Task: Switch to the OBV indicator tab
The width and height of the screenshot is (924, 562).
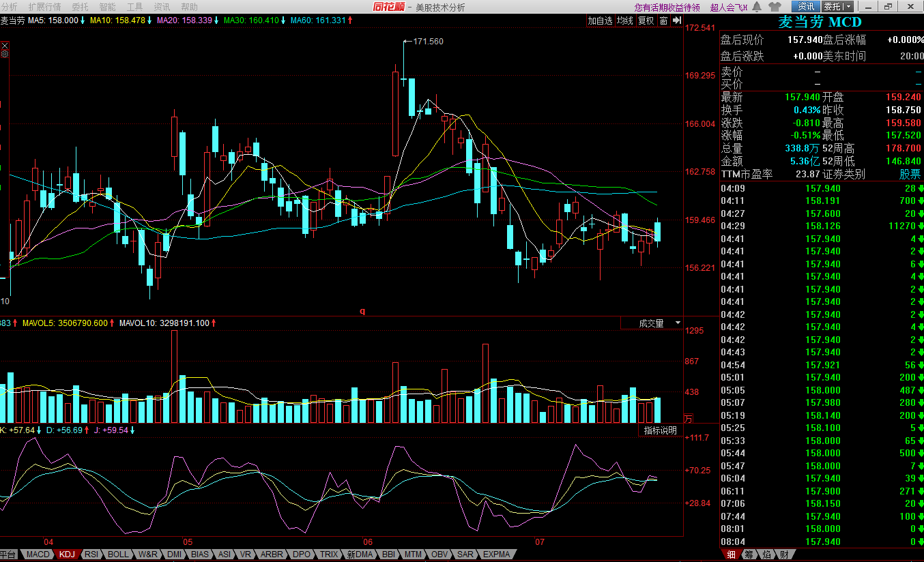Action: click(x=439, y=554)
